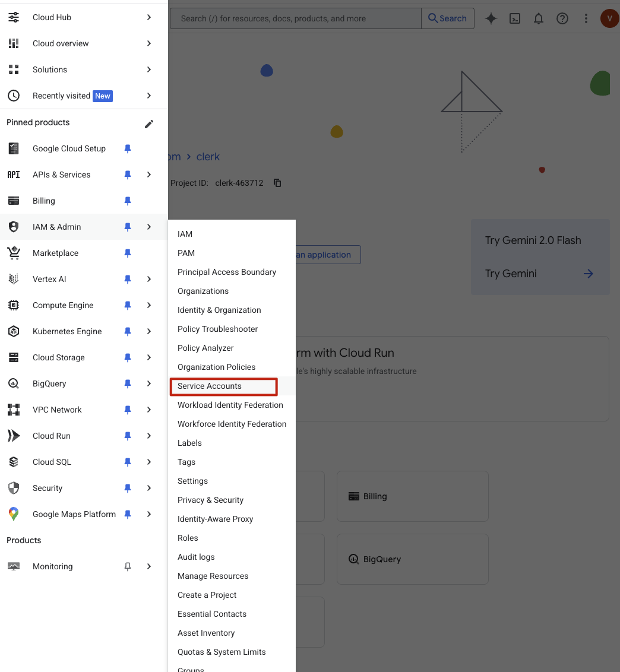Expand Compute Engine submenu arrow

coord(149,305)
